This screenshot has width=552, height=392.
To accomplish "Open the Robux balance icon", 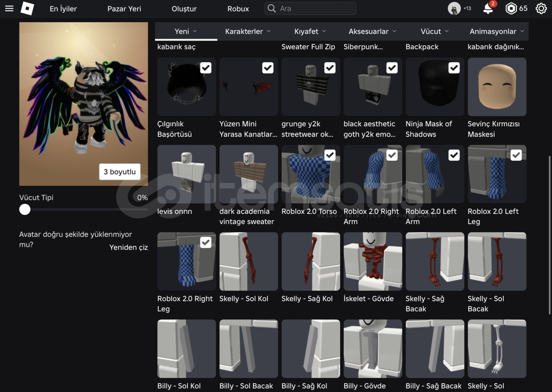I will (511, 8).
